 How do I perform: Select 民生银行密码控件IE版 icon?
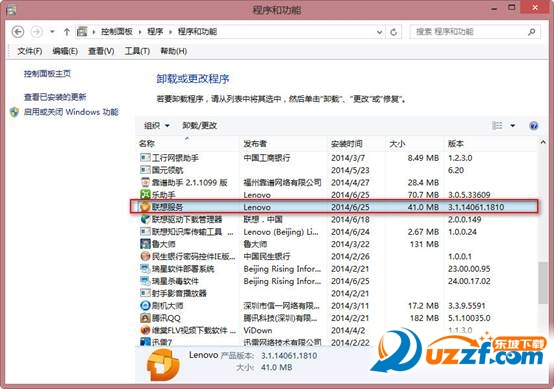point(145,256)
